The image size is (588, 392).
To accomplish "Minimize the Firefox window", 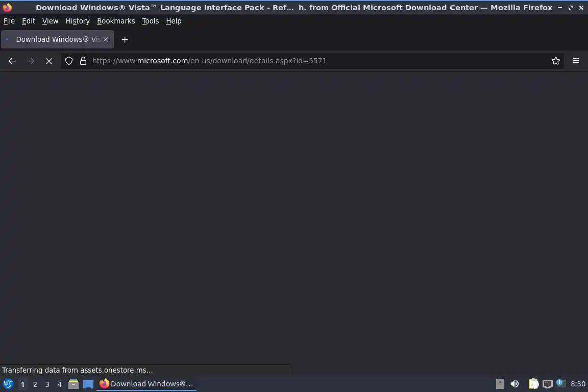I will tap(560, 8).
